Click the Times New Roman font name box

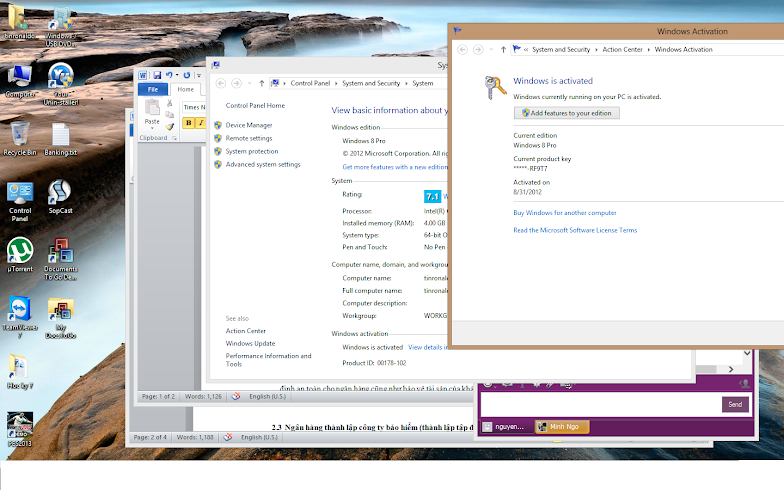click(x=194, y=107)
